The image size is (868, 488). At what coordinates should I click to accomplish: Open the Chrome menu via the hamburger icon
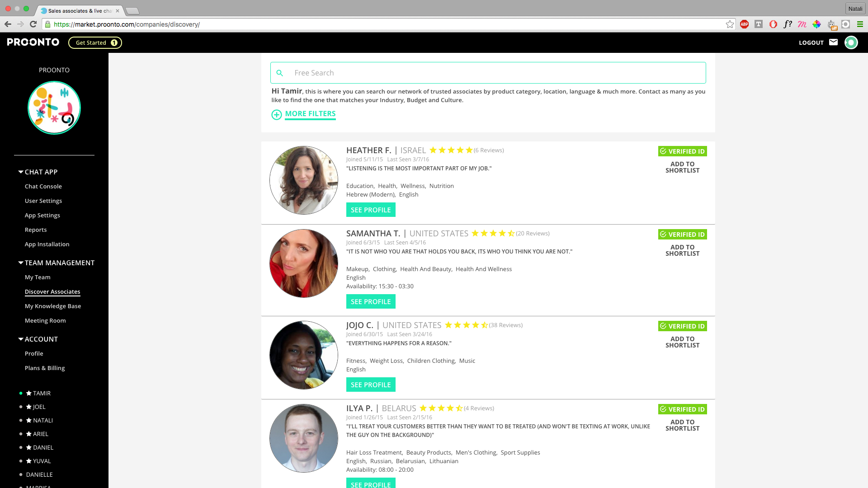(x=860, y=24)
